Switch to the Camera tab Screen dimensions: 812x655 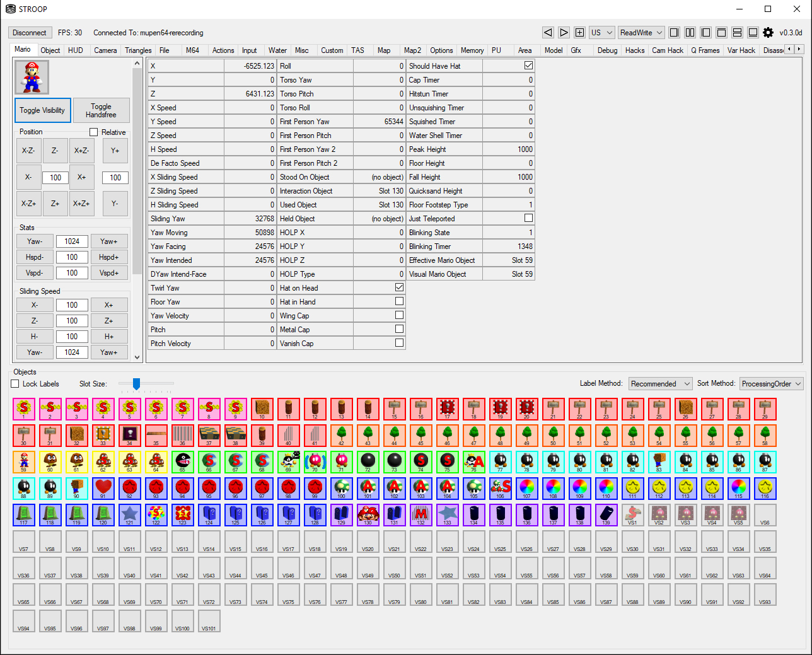105,50
